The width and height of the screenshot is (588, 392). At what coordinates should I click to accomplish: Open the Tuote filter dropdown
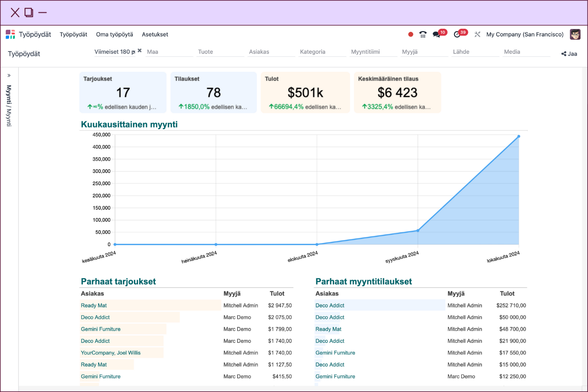click(x=220, y=52)
